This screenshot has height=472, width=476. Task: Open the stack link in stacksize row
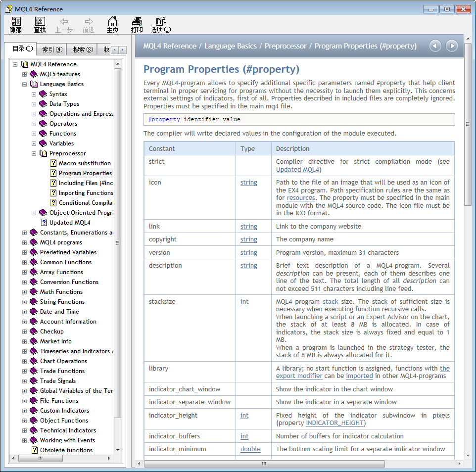(331, 302)
